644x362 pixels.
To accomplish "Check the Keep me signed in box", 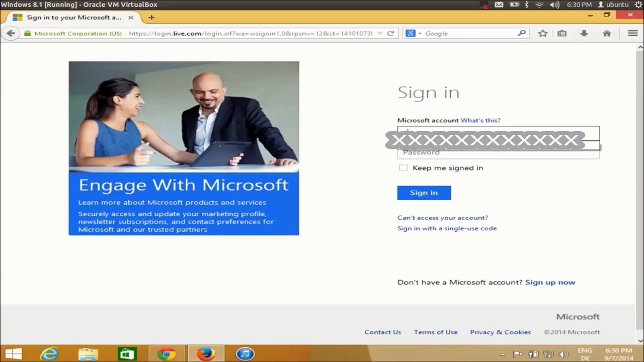I will [403, 167].
